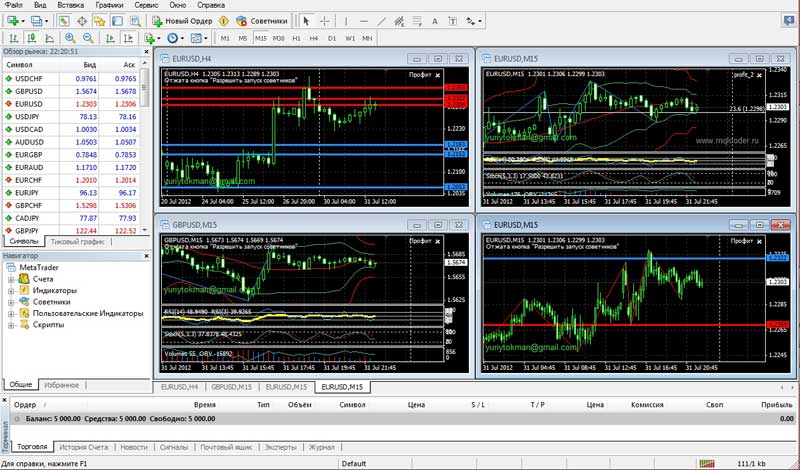The height and width of the screenshot is (470, 800).
Task: Select the Text Label tool
Action: click(x=453, y=21)
